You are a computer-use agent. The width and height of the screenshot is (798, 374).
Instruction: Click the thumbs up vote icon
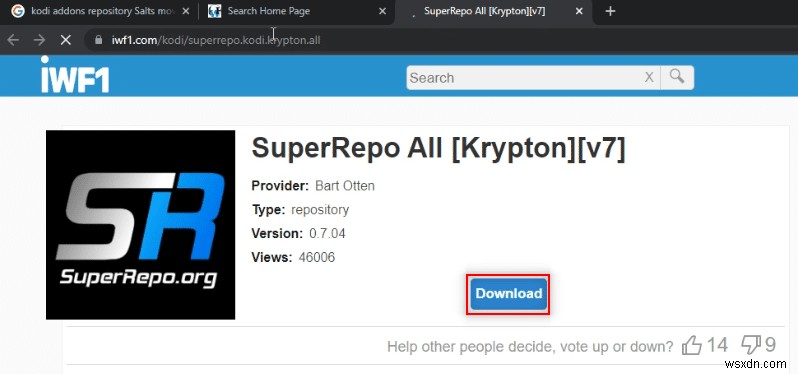(x=691, y=345)
